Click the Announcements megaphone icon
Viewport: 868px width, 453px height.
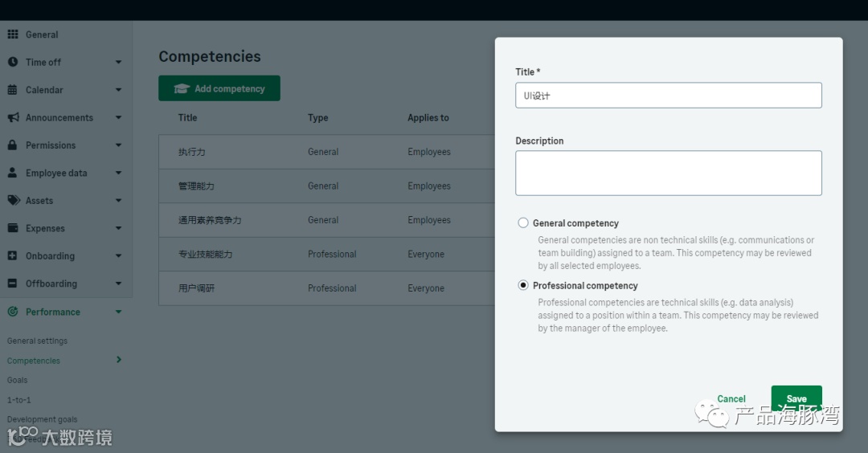[13, 117]
